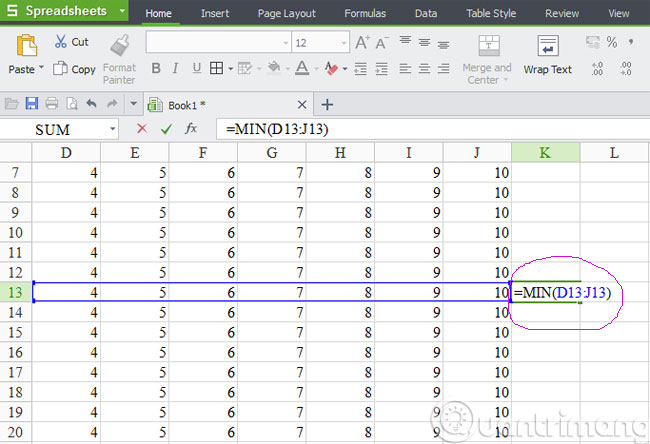This screenshot has width=650, height=444.
Task: Open the font size 12 dropdown
Action: point(343,43)
